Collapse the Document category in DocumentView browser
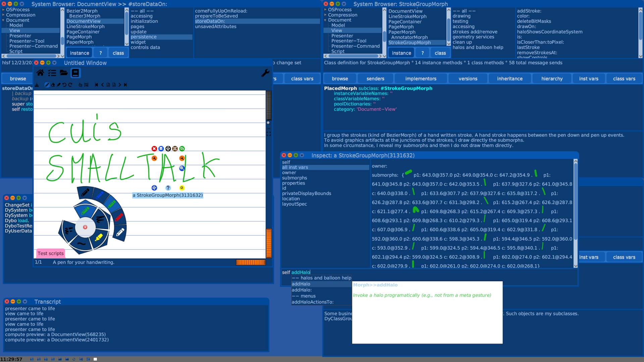 tap(3, 20)
